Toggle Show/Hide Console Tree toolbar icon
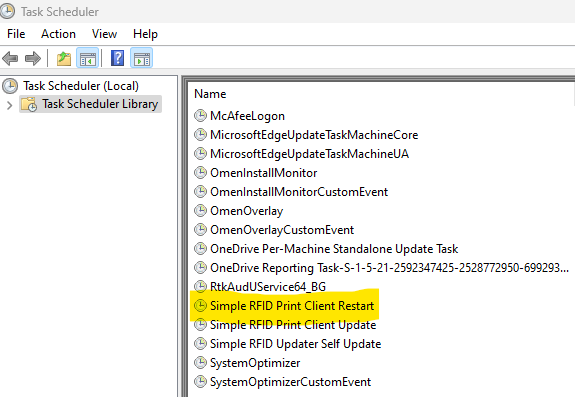 point(88,58)
